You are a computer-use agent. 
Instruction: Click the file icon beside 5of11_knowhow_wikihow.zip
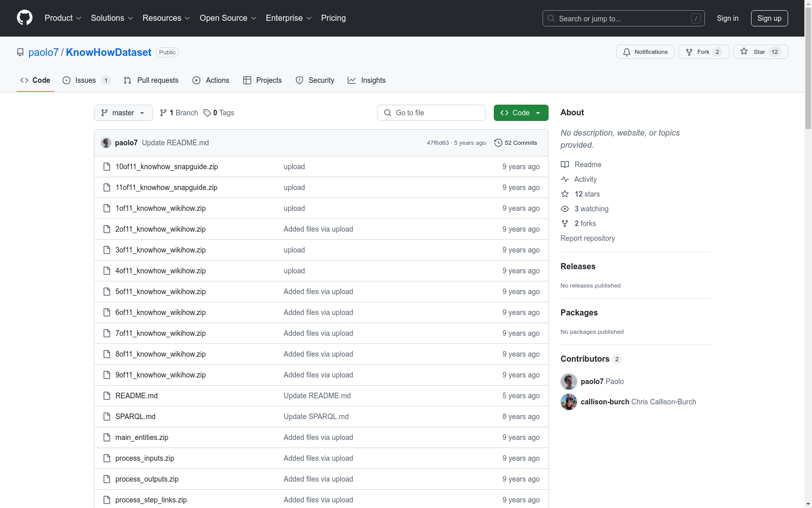click(x=107, y=292)
